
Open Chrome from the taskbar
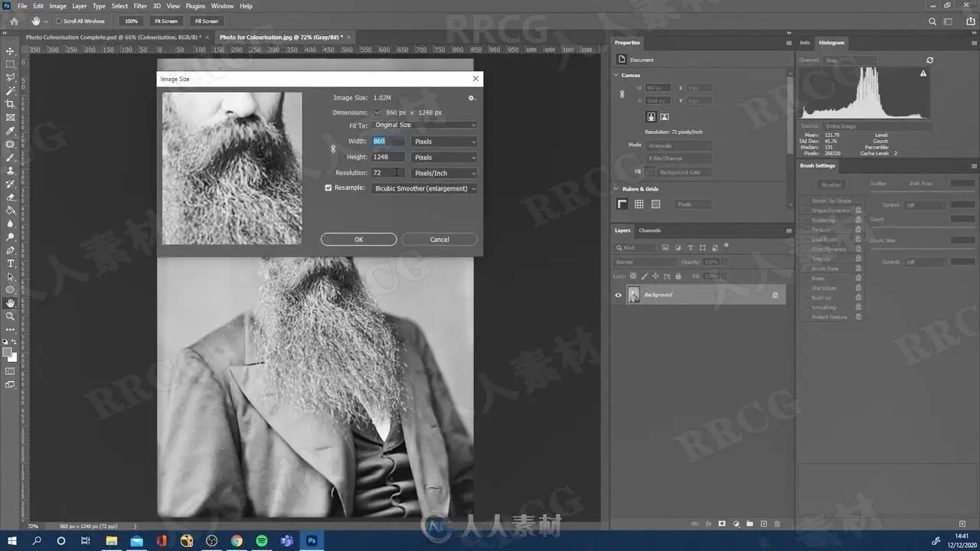[x=237, y=540]
